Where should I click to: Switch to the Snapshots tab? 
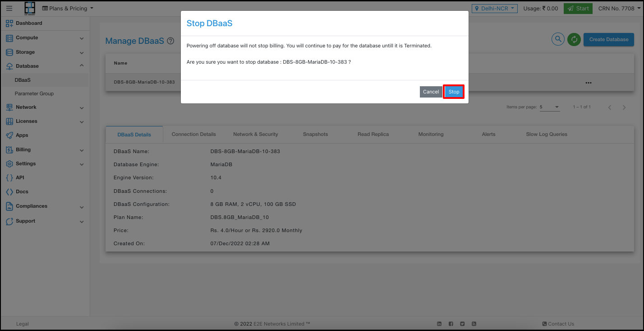[x=315, y=134]
